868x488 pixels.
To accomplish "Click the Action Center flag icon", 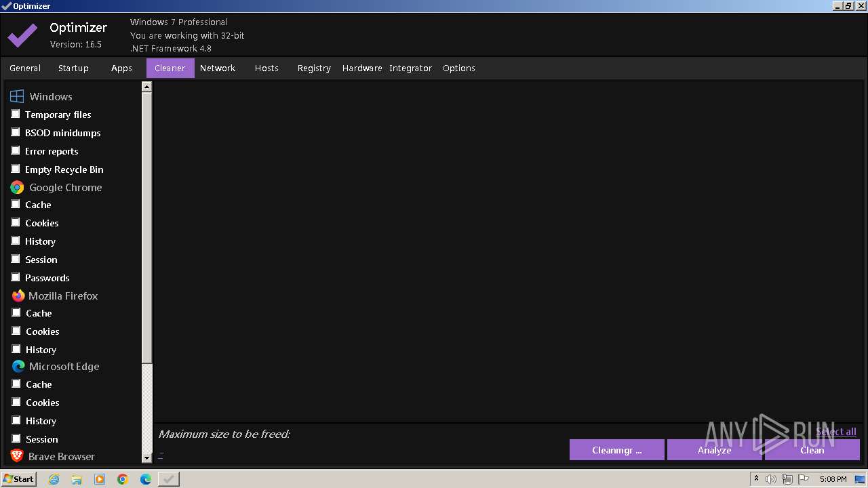I will 804,479.
